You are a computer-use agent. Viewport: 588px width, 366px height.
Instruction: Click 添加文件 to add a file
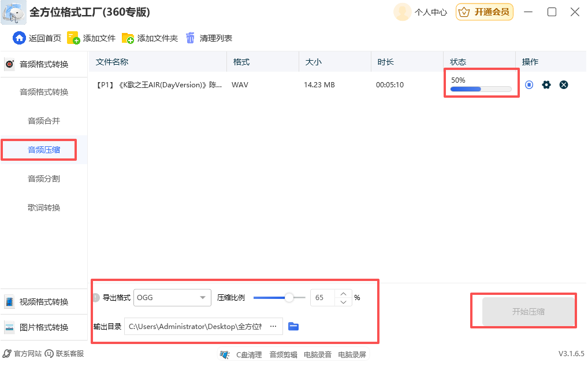point(92,38)
